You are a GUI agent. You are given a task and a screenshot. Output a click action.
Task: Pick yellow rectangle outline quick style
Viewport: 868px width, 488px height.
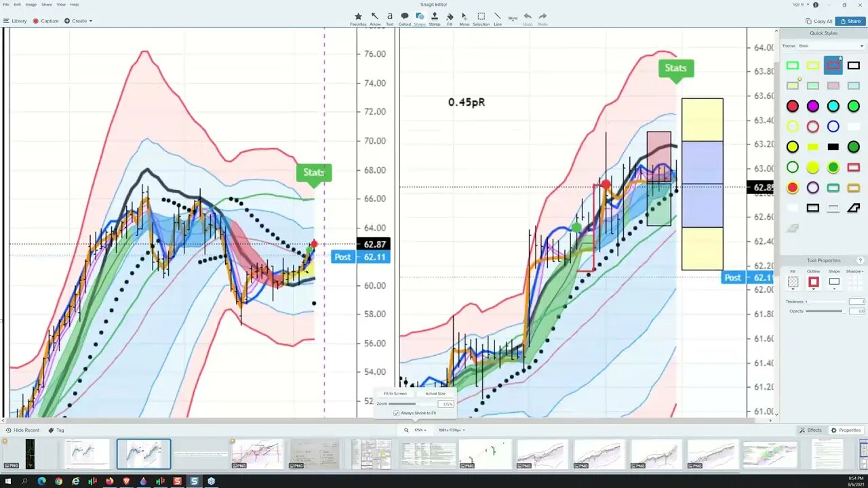point(812,66)
